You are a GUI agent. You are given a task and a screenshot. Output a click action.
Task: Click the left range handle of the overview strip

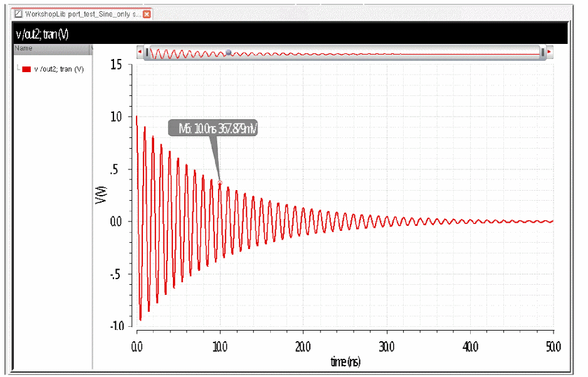(x=147, y=52)
